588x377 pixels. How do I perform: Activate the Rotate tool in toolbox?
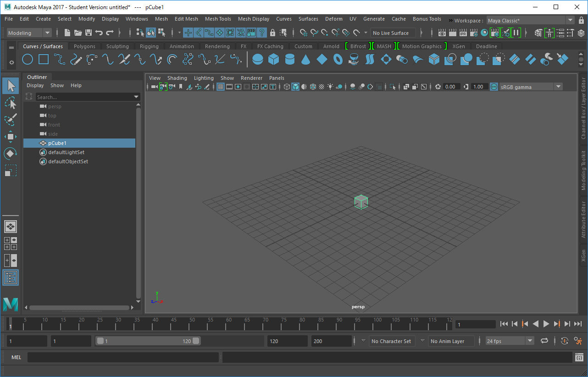tap(11, 154)
